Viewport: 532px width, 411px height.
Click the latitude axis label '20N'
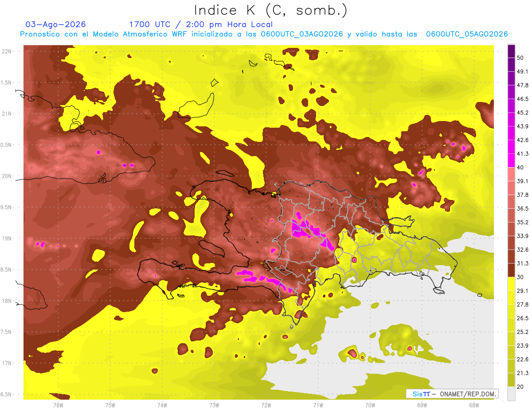pyautogui.click(x=7, y=176)
